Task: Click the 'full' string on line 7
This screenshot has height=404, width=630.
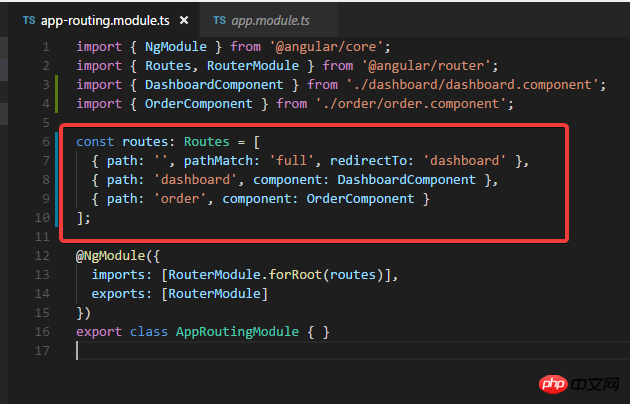Action: click(291, 161)
